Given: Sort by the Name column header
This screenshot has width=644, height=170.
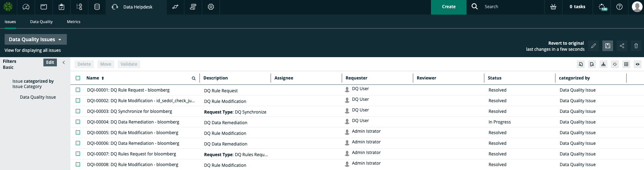Looking at the screenshot, I should tap(93, 78).
